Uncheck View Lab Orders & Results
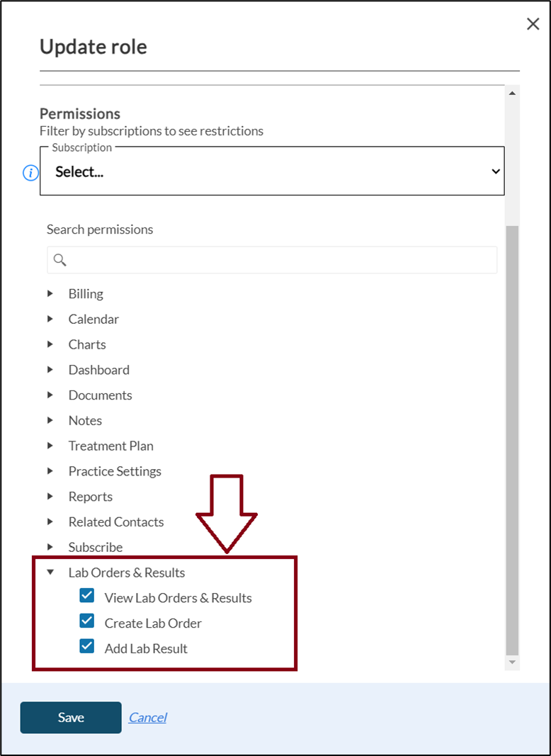Screen dimensions: 551x756 (87, 596)
